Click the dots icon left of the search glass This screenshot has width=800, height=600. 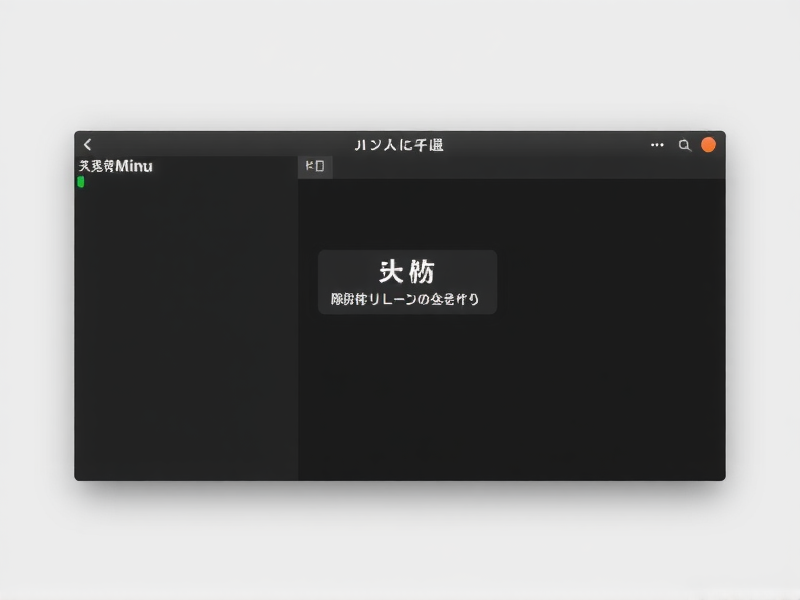coord(657,145)
